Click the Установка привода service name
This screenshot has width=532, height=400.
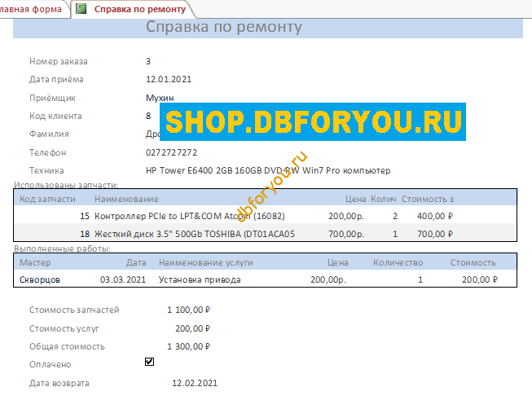point(200,280)
